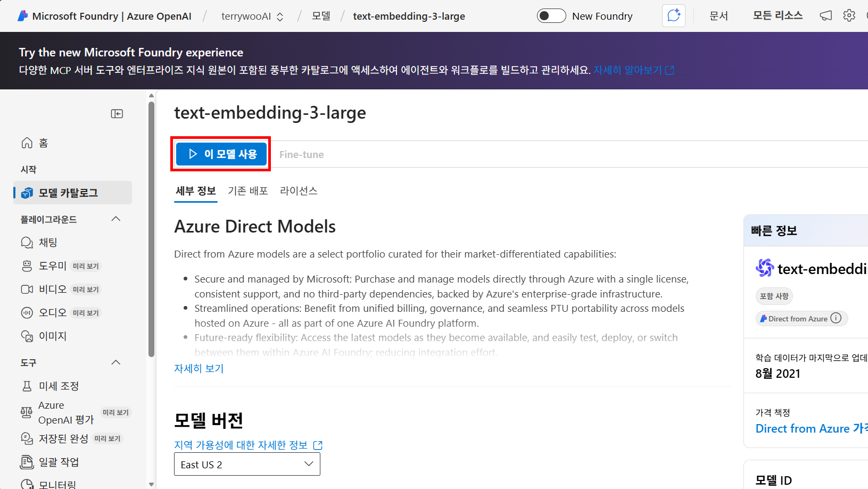Image resolution: width=868 pixels, height=489 pixels.
Task: Collapse the 도구 section chevron
Action: coord(116,363)
